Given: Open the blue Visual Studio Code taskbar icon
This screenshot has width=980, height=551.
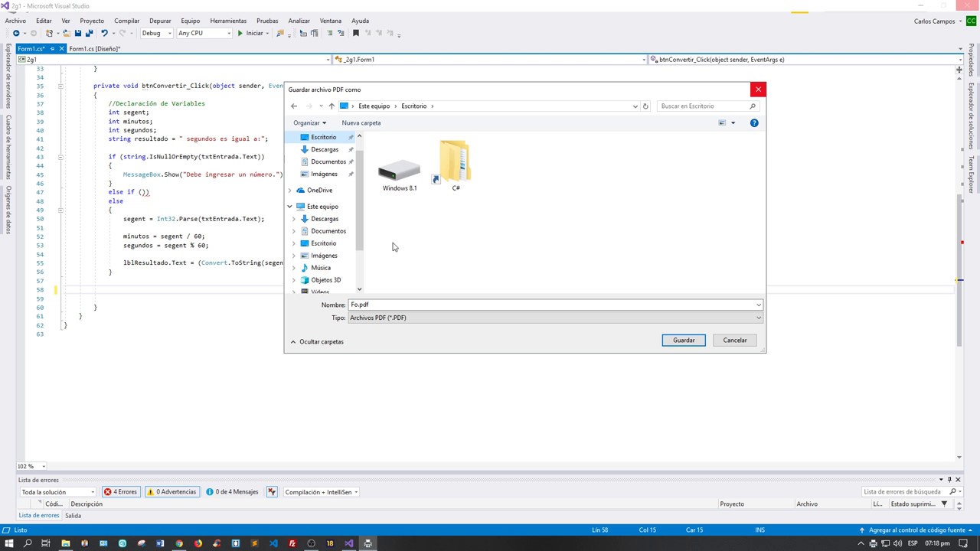Looking at the screenshot, I should point(273,543).
